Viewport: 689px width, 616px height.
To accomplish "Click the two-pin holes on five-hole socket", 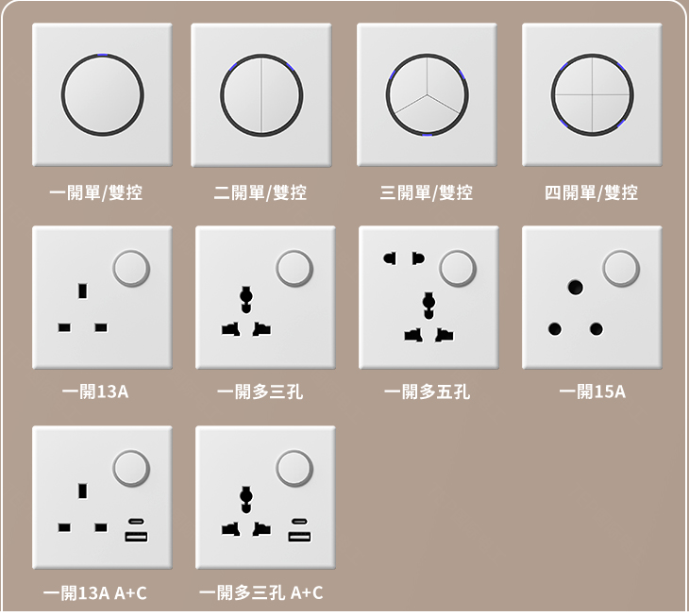I will click(x=404, y=258).
